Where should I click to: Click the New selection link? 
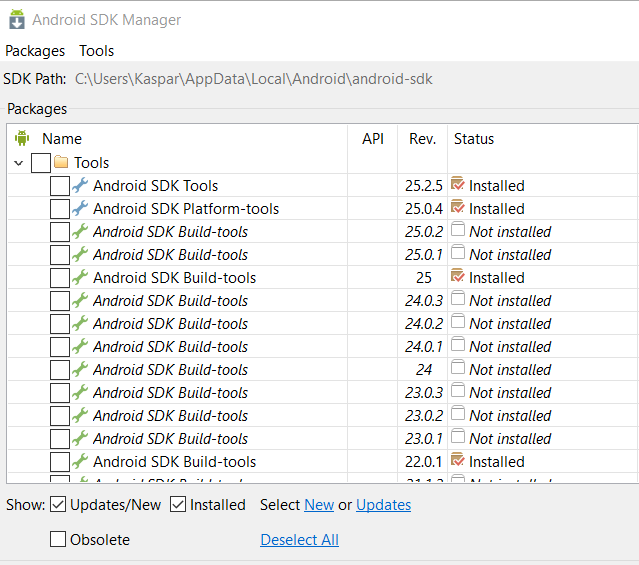tap(319, 505)
